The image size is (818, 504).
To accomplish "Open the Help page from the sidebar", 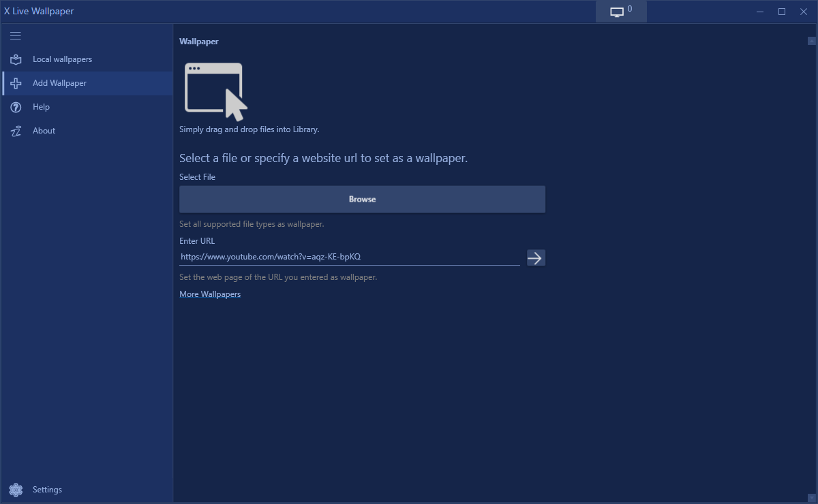I will coord(41,107).
